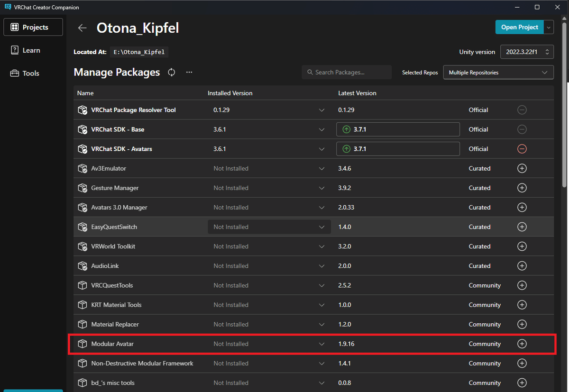Click the Open Project button

(519, 27)
